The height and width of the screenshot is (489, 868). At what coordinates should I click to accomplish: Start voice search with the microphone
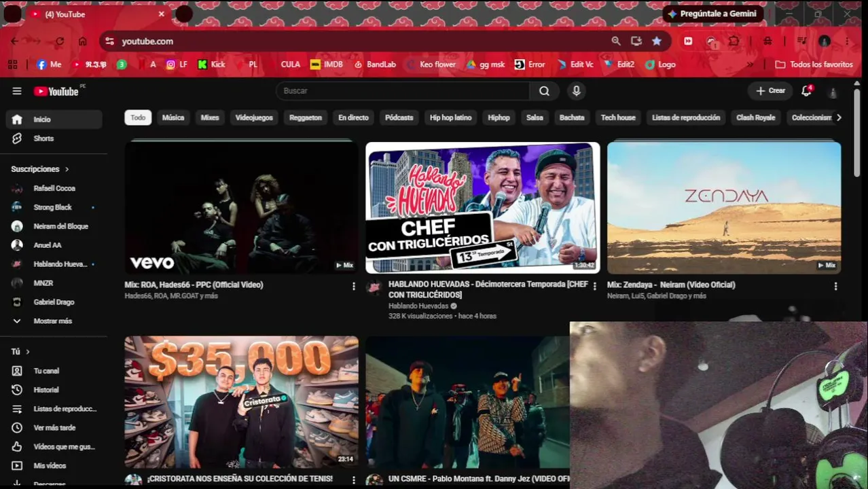point(577,91)
